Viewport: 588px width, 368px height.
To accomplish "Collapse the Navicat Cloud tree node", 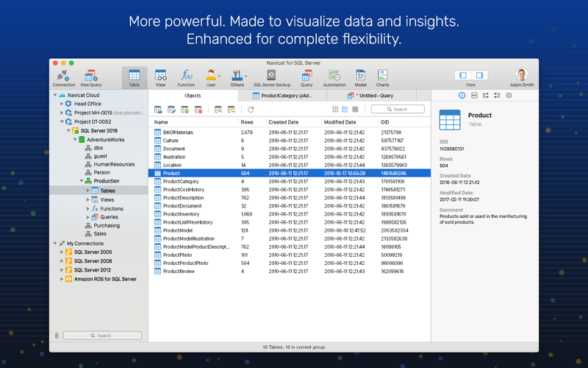I will [x=55, y=96].
